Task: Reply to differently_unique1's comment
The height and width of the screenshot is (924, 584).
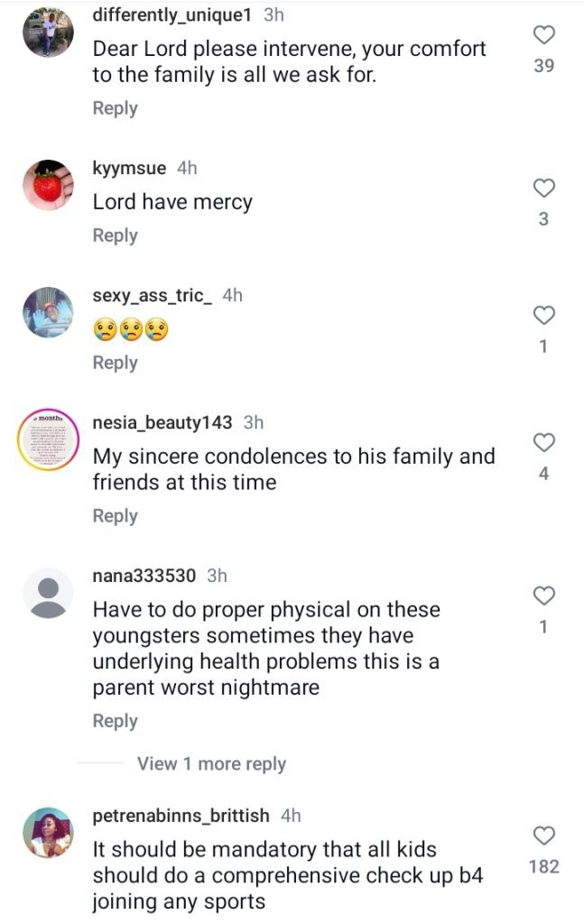Action: (x=115, y=108)
